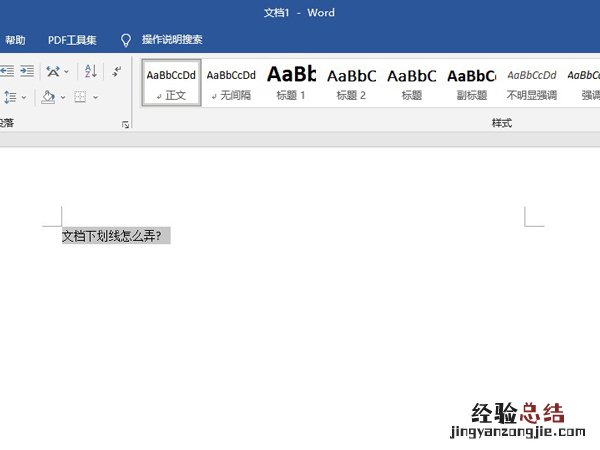Apply shading with the paint bucket
The image size is (600, 450).
(48, 97)
